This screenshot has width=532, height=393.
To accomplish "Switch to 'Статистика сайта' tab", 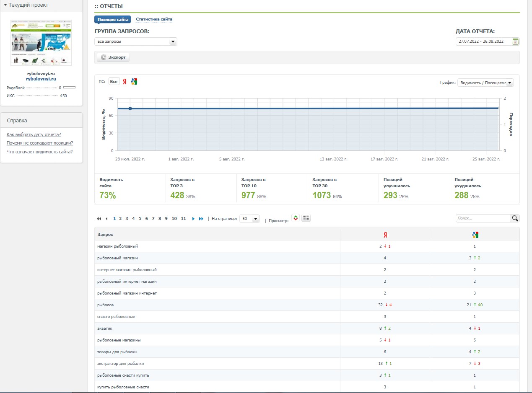I will pyautogui.click(x=154, y=19).
